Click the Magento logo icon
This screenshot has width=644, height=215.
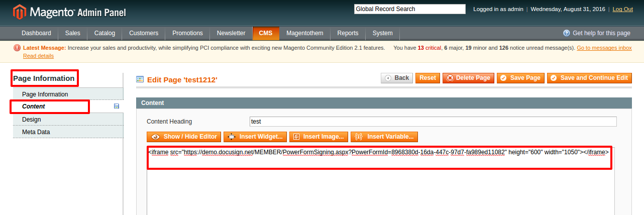[x=20, y=12]
